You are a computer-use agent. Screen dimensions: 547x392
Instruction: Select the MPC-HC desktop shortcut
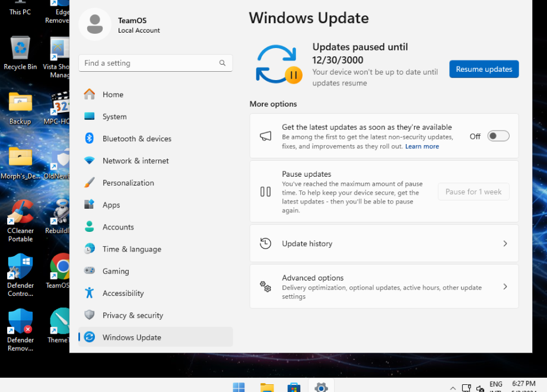(57, 108)
